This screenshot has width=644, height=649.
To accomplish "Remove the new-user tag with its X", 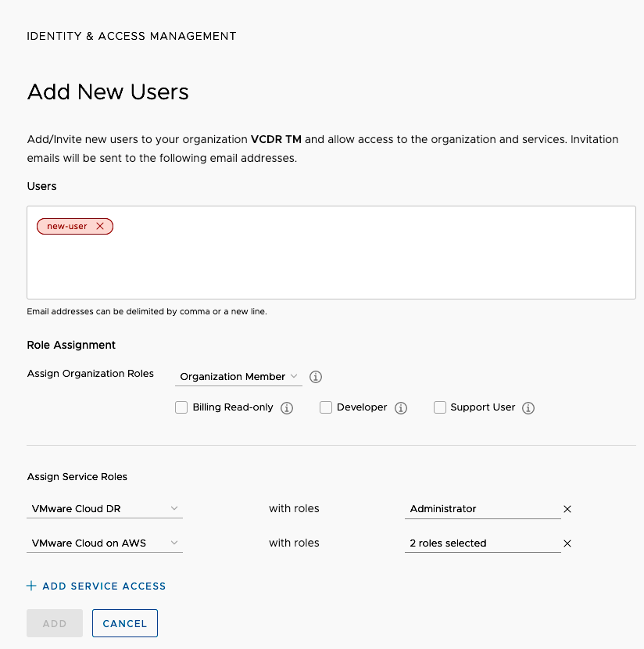I will [100, 227].
